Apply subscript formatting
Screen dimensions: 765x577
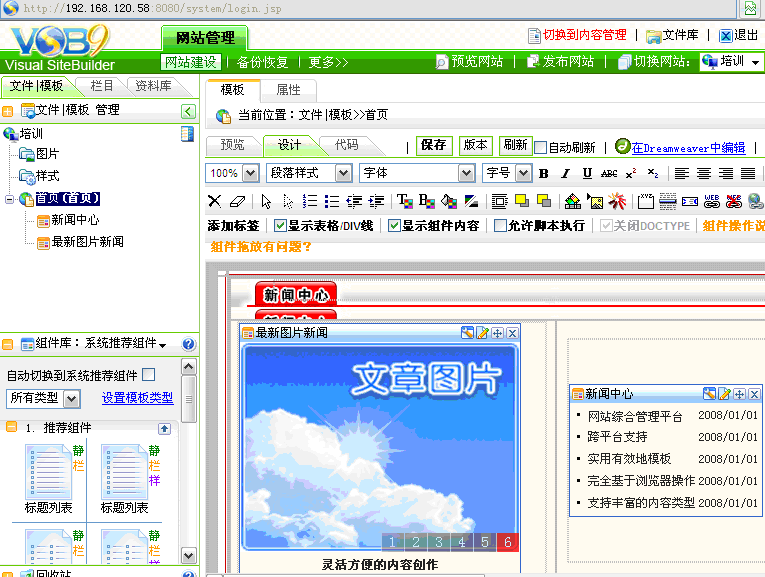click(653, 173)
